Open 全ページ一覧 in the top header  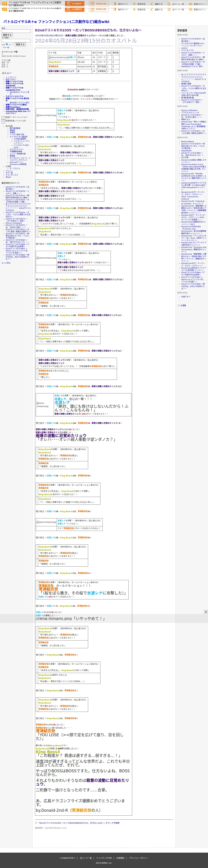[x=176, y=4]
